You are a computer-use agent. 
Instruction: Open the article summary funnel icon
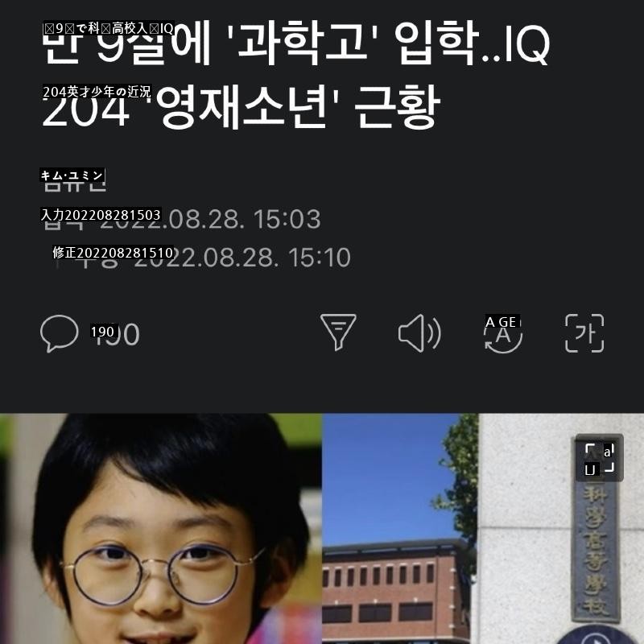338,332
